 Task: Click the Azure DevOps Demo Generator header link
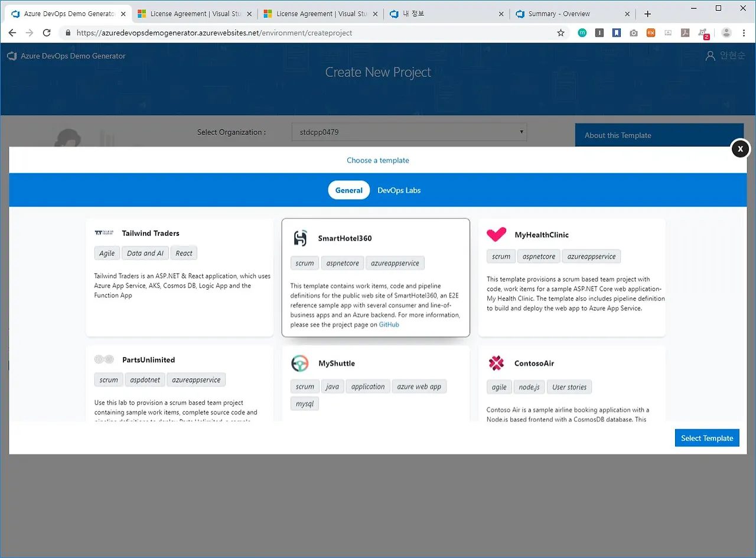point(73,56)
